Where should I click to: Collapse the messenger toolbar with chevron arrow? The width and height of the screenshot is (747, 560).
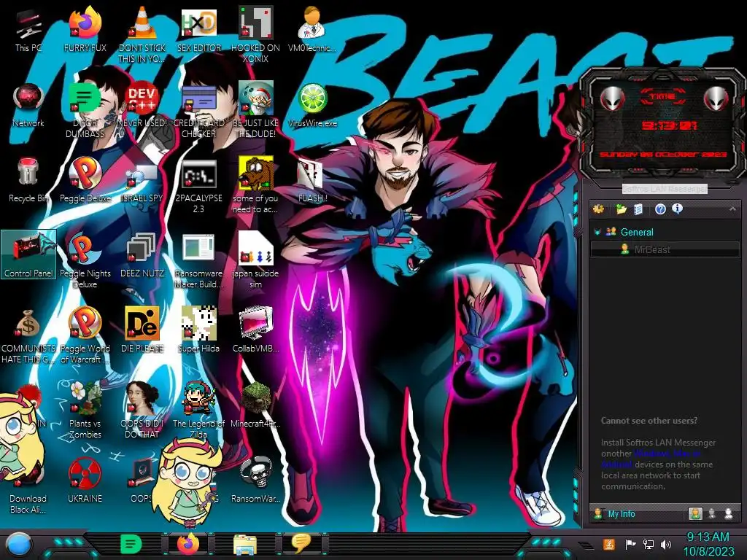[732, 209]
